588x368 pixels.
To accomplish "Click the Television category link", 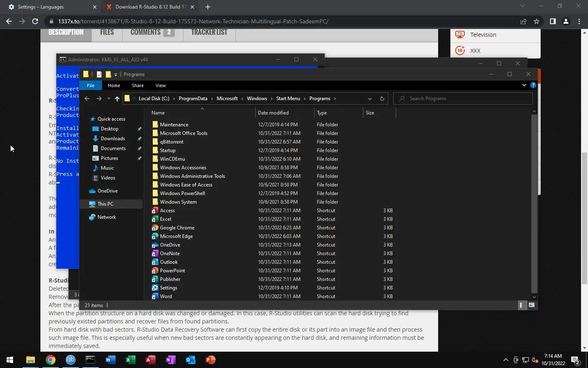I will click(483, 35).
